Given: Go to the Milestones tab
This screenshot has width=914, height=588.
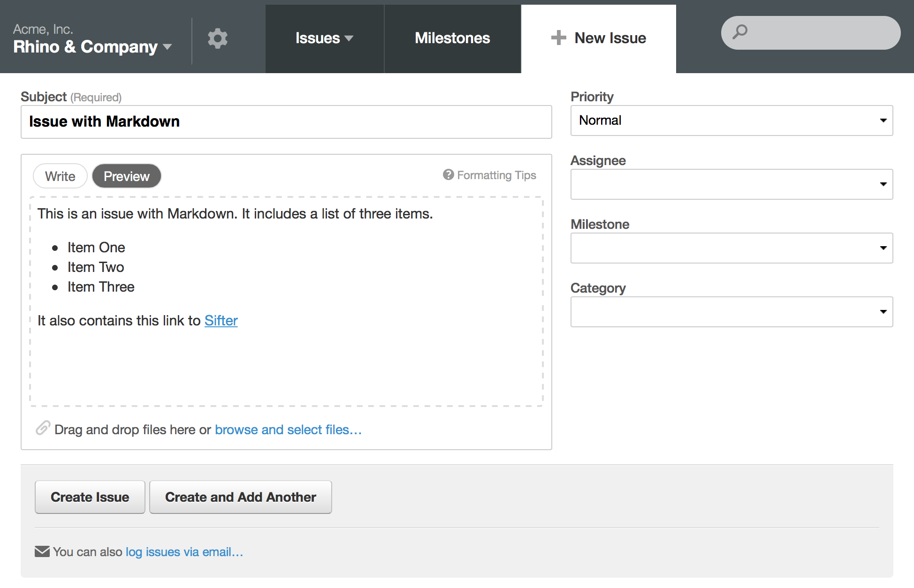Looking at the screenshot, I should (x=452, y=38).
